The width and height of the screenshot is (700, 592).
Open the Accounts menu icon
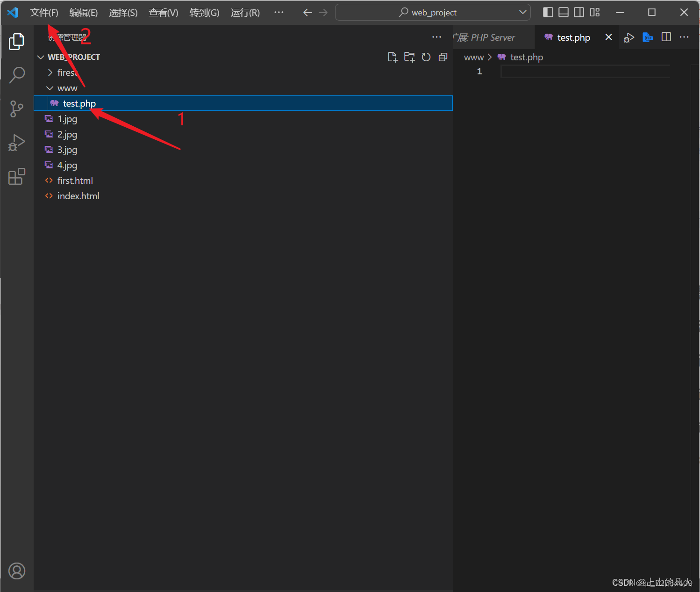tap(17, 571)
